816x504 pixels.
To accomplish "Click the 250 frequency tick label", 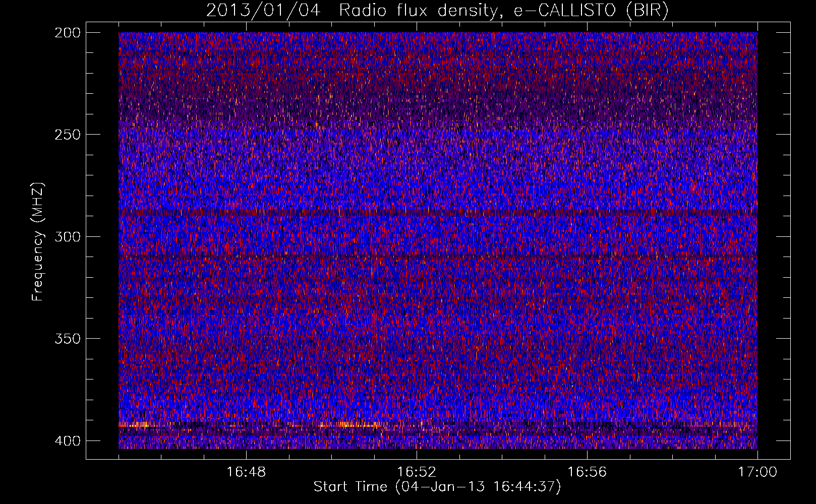I will tap(67, 135).
